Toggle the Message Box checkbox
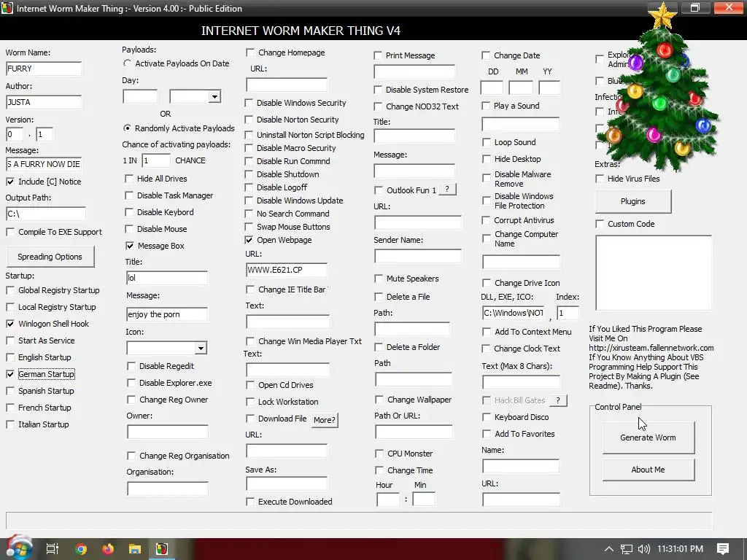This screenshot has height=560, width=747. [x=130, y=246]
